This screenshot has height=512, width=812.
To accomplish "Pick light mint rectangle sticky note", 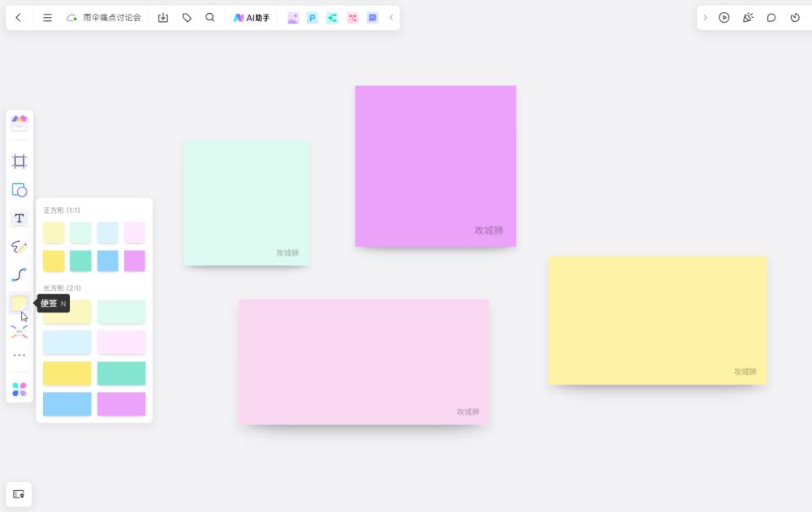I will coord(121,312).
